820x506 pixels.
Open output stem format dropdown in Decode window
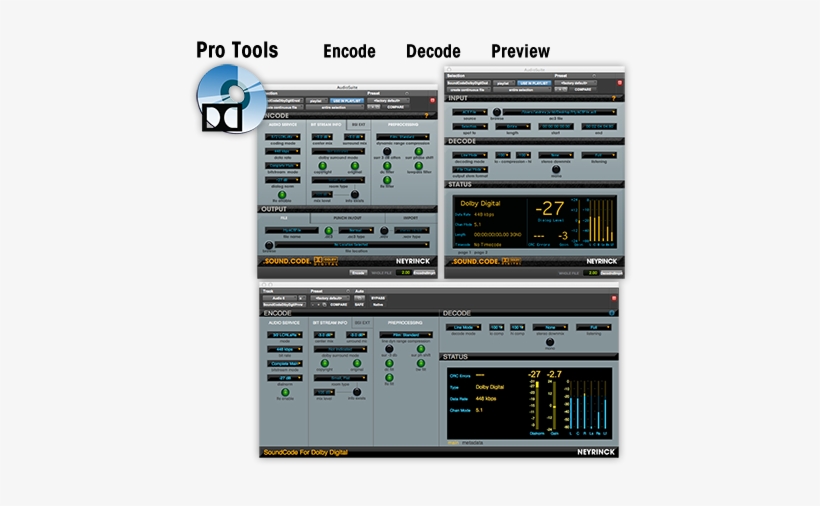[470, 169]
